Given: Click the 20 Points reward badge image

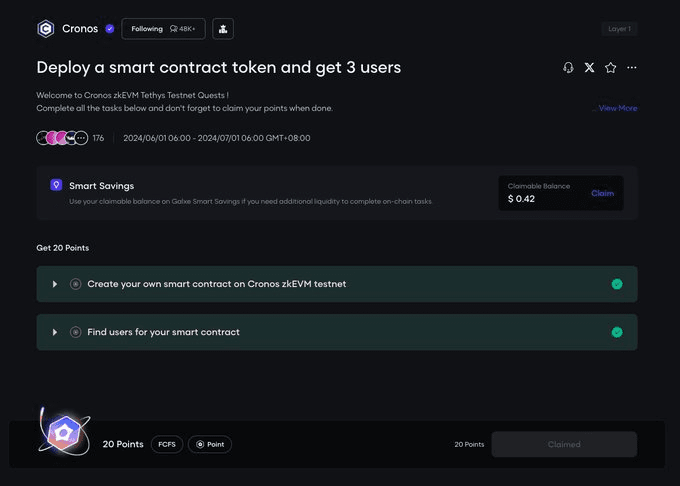Looking at the screenshot, I should [65, 433].
